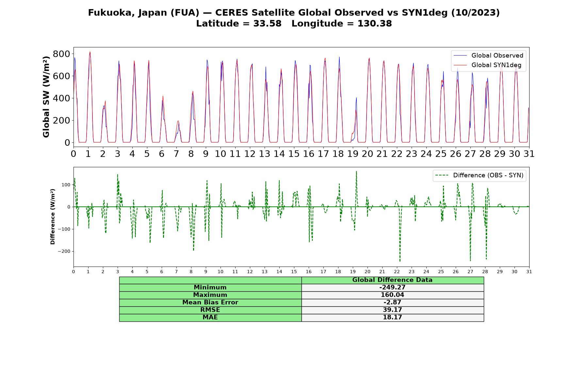
Task: Click the blue line sample in legend
Action: coord(461,56)
